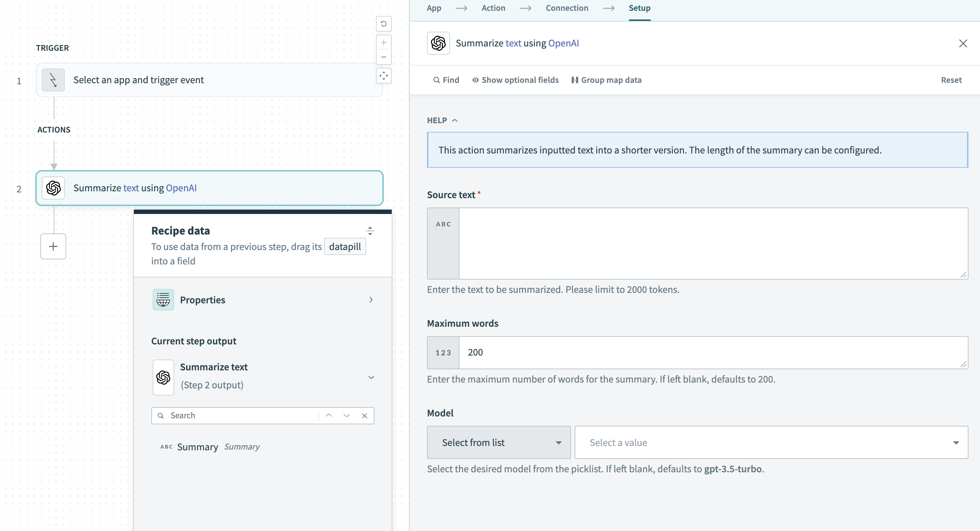Viewport: 980px width, 531px height.
Task: Zoom out on the recipe canvas
Action: click(383, 57)
